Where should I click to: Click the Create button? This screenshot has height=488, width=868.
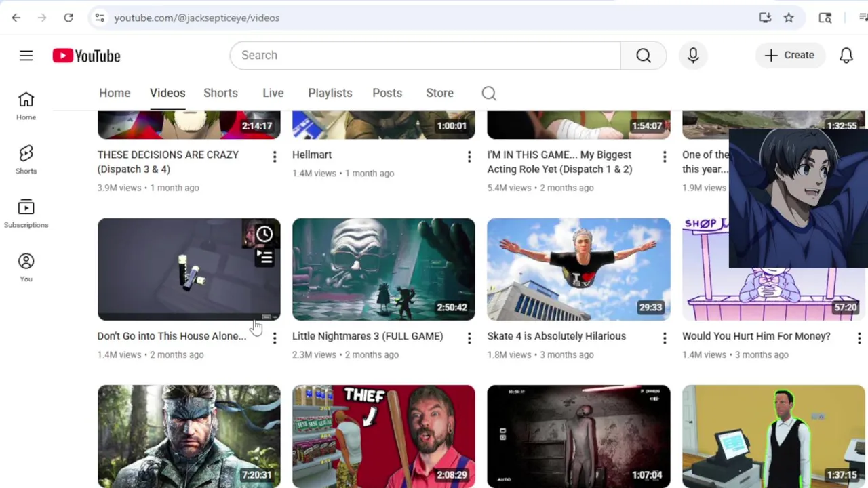(789, 56)
